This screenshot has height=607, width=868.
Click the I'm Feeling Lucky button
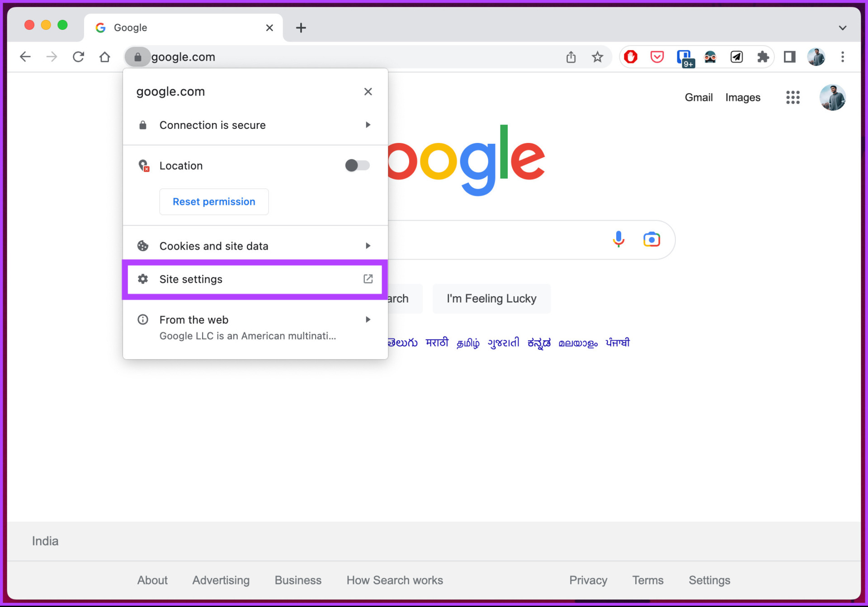click(x=491, y=298)
